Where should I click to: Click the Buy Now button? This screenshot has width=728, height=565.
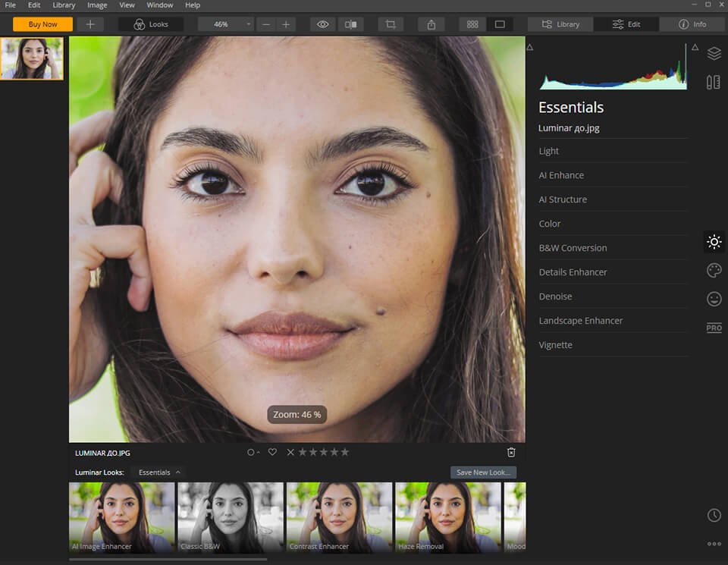[x=42, y=24]
